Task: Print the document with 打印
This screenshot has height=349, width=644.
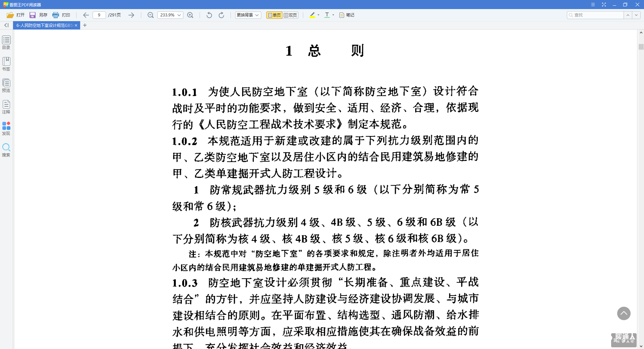Action: pos(61,15)
